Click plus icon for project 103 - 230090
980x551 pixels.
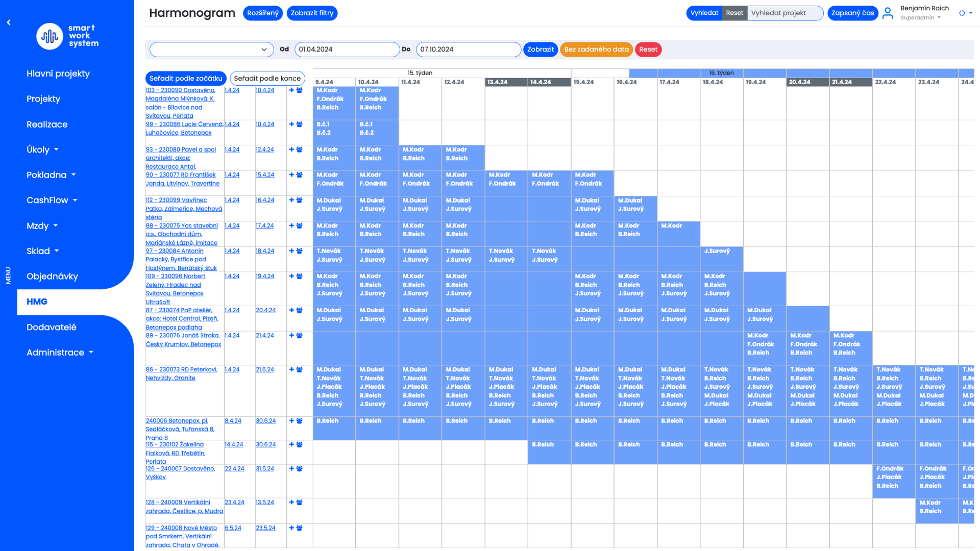click(291, 90)
